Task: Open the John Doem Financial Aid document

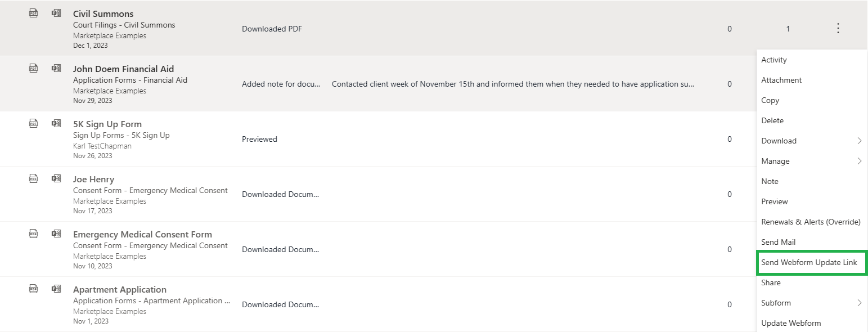Action: coord(124,69)
